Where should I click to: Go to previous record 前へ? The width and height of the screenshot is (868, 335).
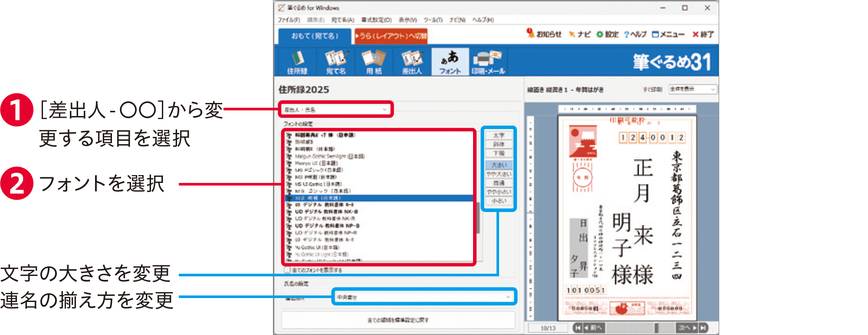593,328
